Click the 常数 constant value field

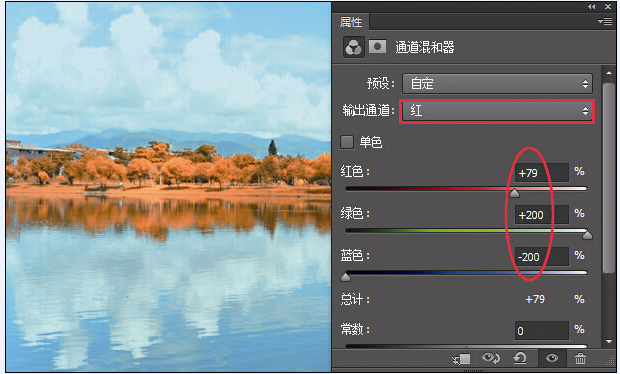[542, 331]
